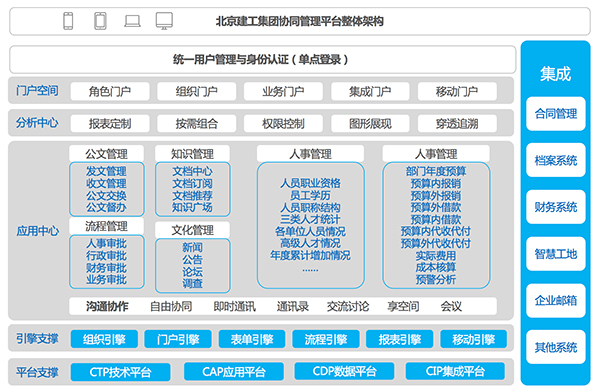Click the 文化管理 header
600x392 pixels.
(192, 230)
